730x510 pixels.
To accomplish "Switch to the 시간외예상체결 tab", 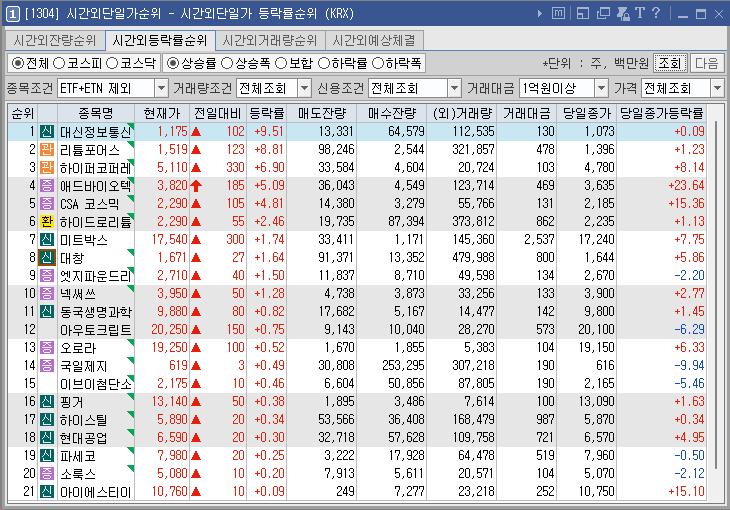I will point(374,41).
